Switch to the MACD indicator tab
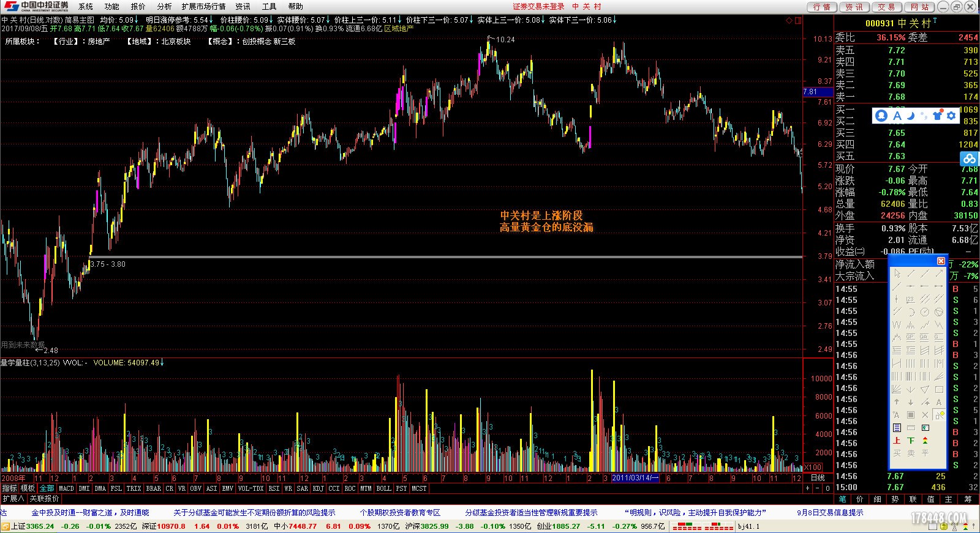Image resolution: width=980 pixels, height=533 pixels. [66, 488]
